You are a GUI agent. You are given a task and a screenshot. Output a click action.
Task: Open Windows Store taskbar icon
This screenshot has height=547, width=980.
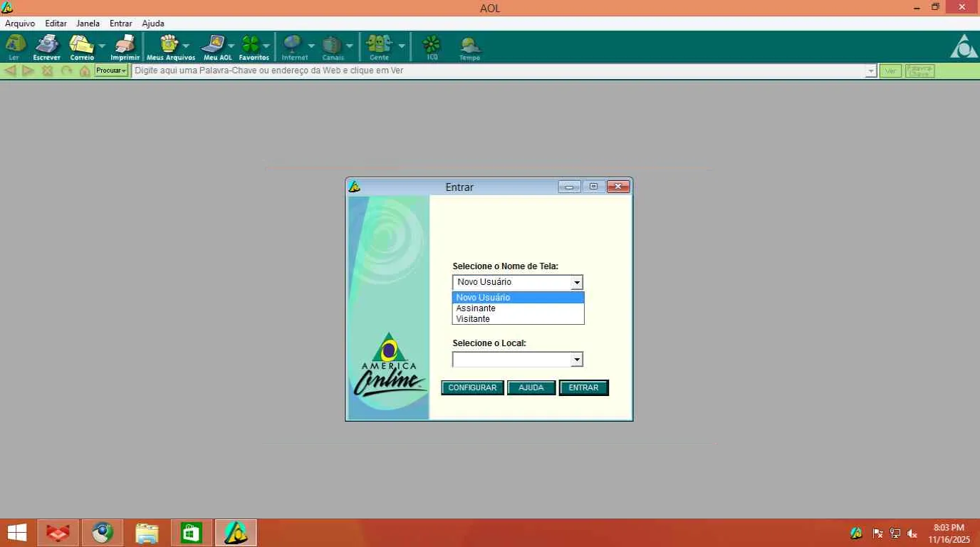pos(191,532)
